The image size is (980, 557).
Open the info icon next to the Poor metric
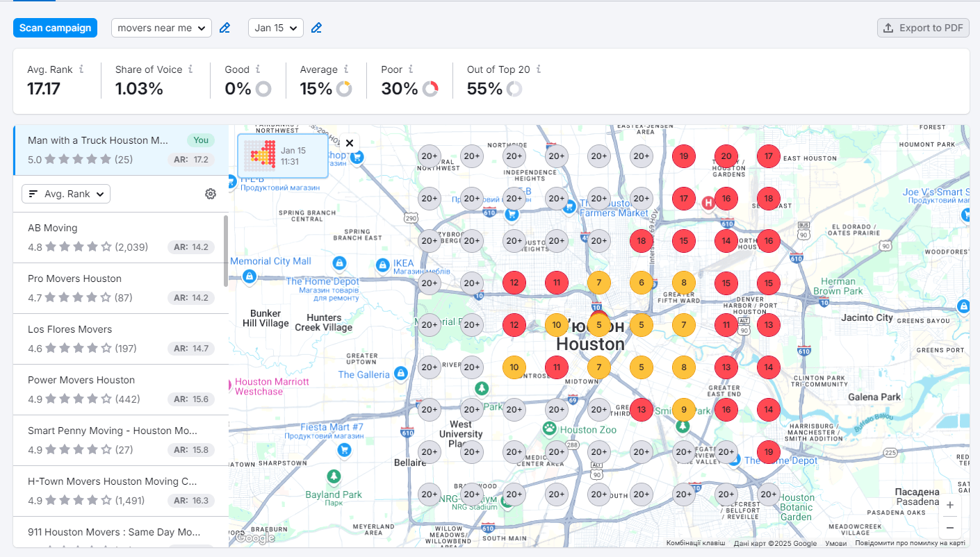pyautogui.click(x=411, y=69)
